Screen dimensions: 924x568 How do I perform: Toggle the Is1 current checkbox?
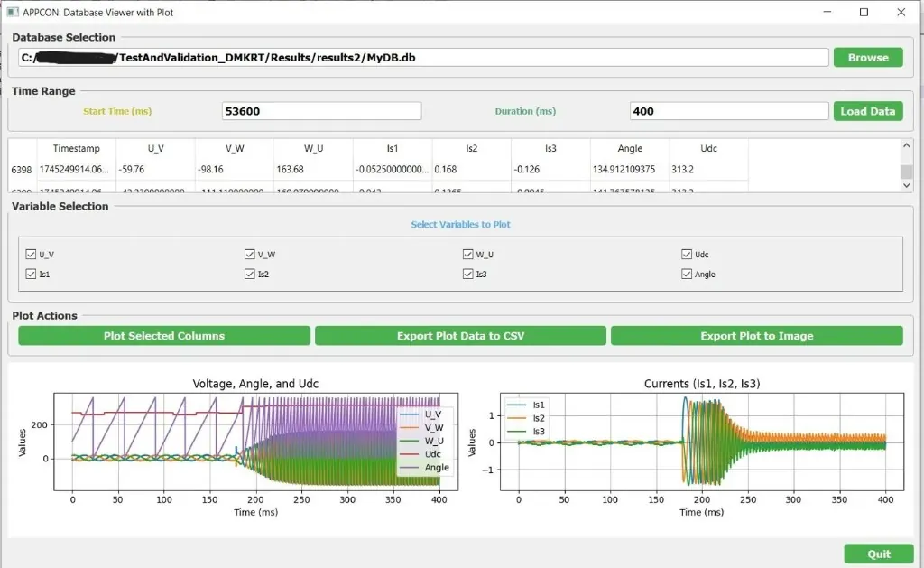[x=31, y=274]
